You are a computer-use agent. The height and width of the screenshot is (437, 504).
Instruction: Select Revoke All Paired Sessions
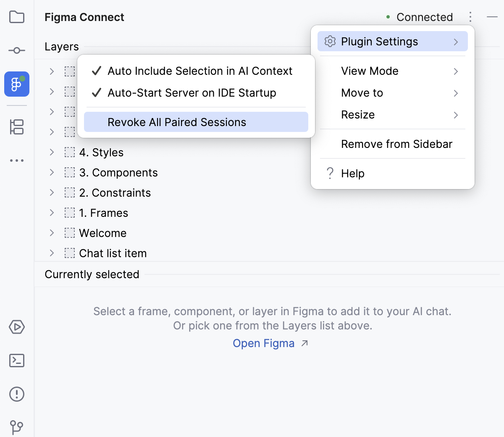pyautogui.click(x=196, y=122)
